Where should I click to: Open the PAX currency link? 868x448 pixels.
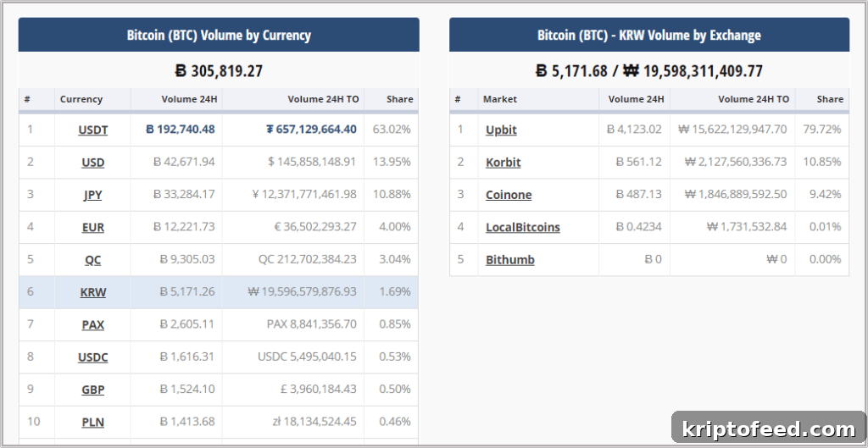pos(93,324)
